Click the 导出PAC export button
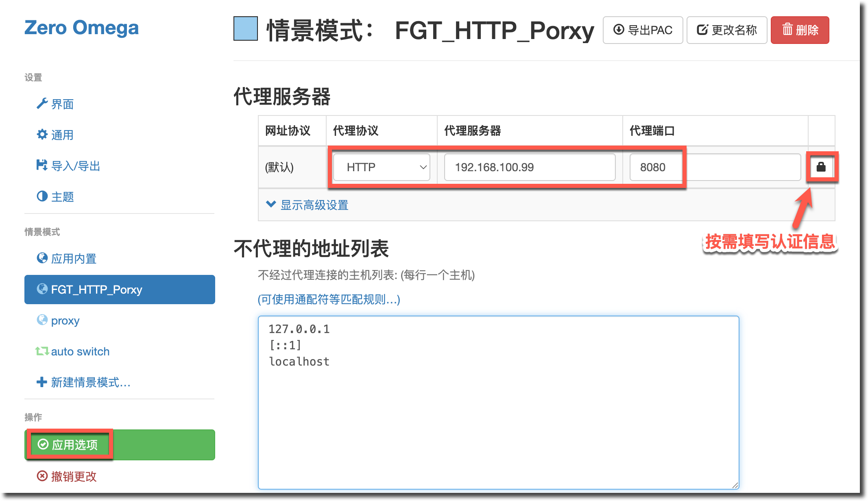 [x=643, y=30]
